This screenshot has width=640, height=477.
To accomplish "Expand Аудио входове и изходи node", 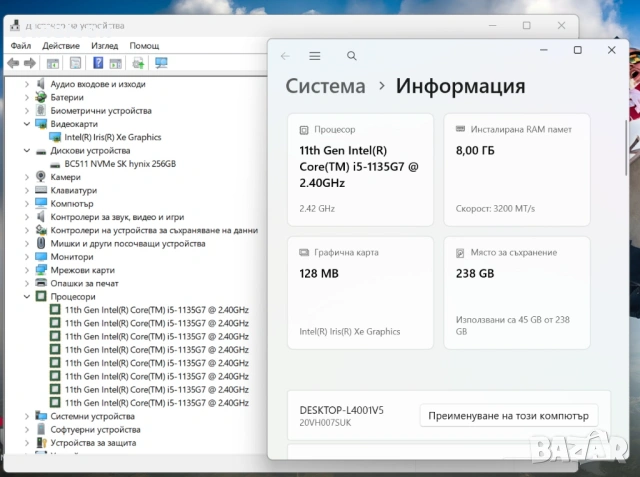I will (x=27, y=84).
